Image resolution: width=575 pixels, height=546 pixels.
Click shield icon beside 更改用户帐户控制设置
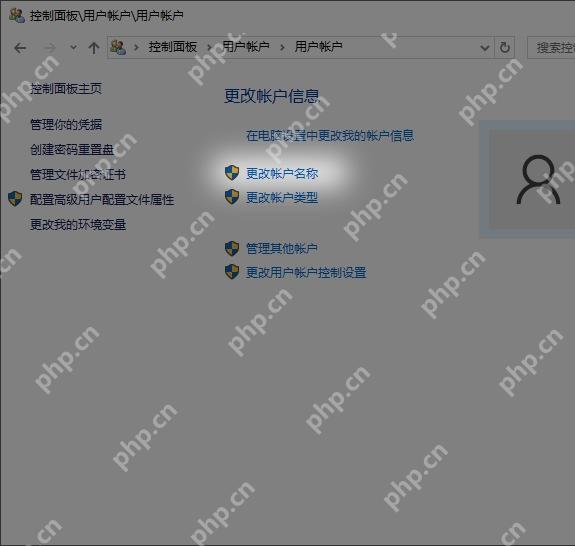pos(232,272)
